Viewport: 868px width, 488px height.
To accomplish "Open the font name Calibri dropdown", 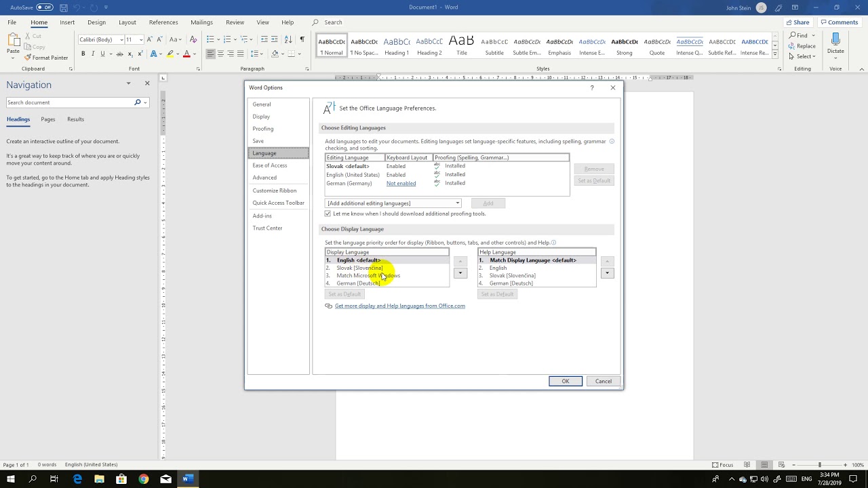I will pyautogui.click(x=121, y=39).
